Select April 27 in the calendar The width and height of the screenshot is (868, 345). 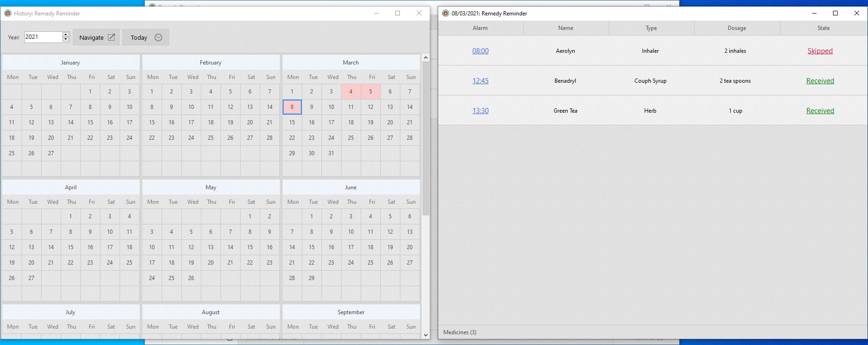31,278
